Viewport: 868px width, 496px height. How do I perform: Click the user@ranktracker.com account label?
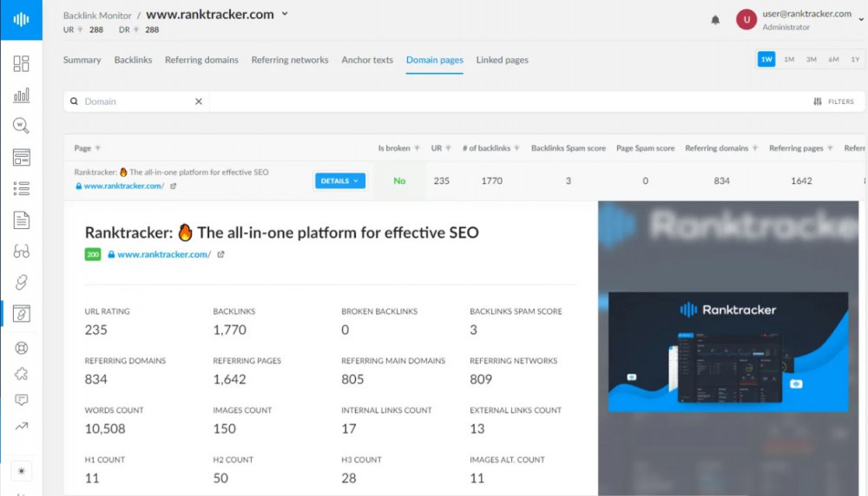806,14
